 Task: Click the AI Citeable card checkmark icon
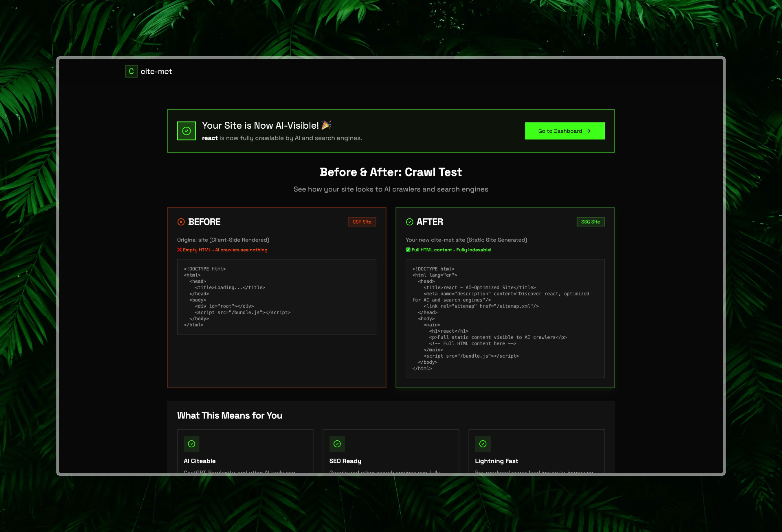(191, 444)
